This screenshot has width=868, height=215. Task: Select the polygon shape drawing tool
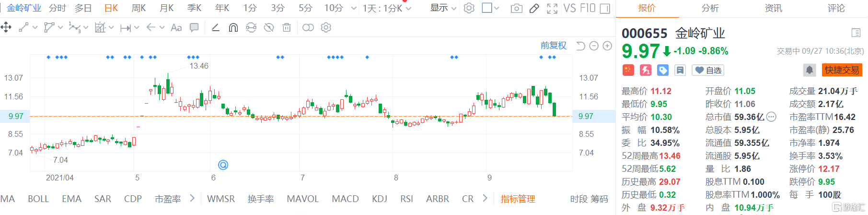(49, 28)
